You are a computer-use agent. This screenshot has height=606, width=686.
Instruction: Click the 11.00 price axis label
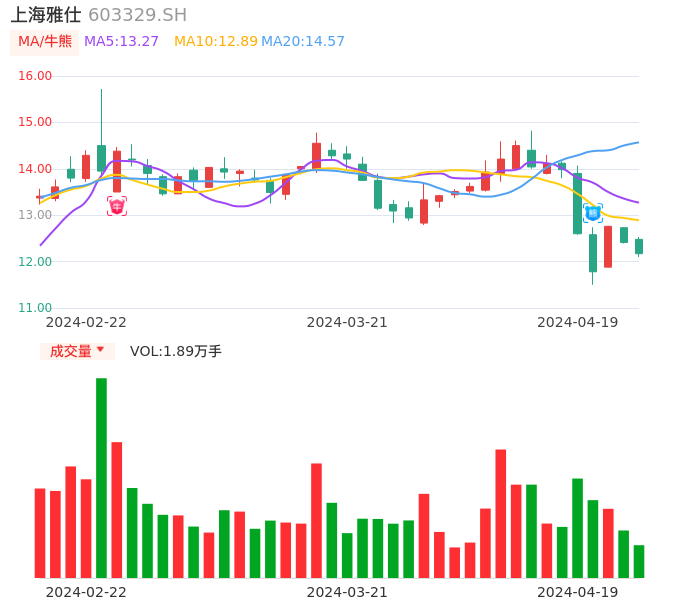(x=35, y=308)
